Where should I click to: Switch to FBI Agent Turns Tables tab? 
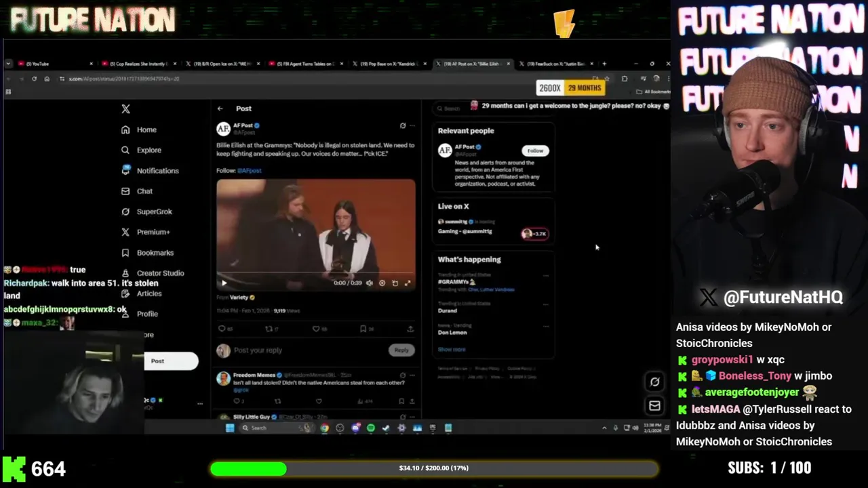(305, 64)
